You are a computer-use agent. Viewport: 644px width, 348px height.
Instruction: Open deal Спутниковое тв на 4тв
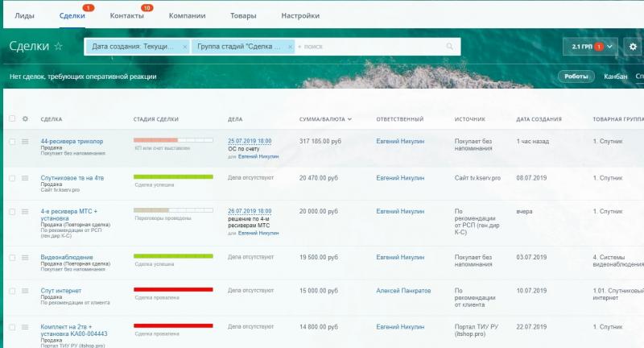click(x=72, y=178)
